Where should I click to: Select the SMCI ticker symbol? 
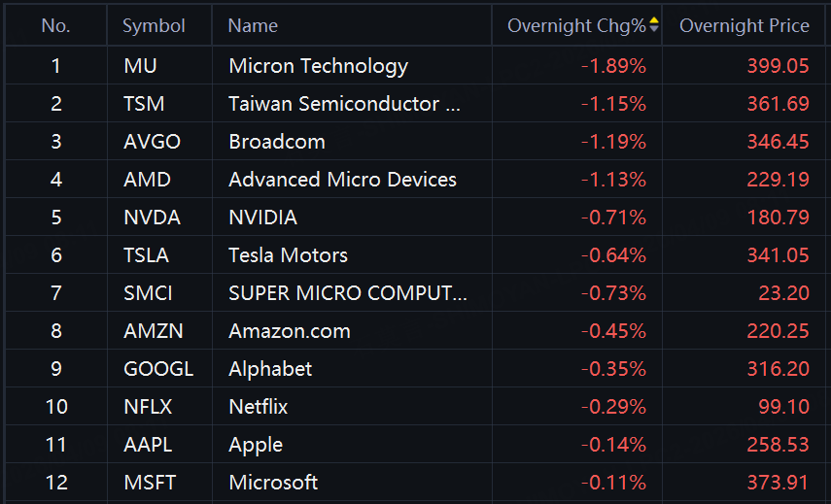pyautogui.click(x=148, y=293)
